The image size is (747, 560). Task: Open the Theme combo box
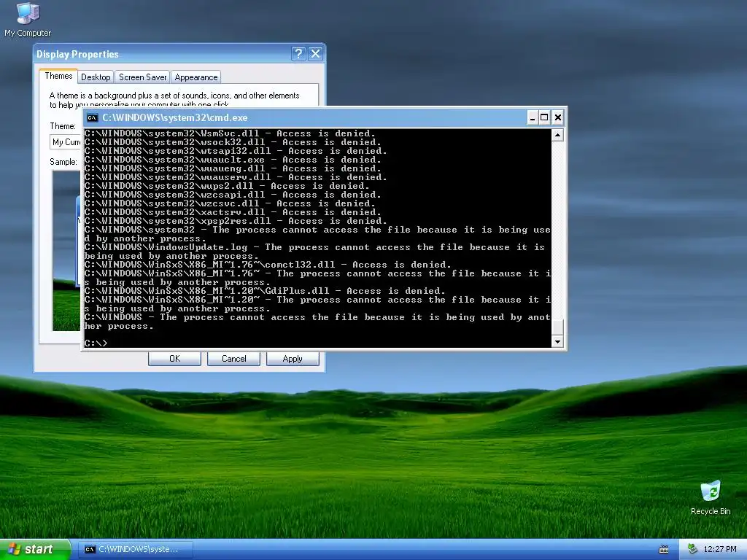[x=66, y=142]
